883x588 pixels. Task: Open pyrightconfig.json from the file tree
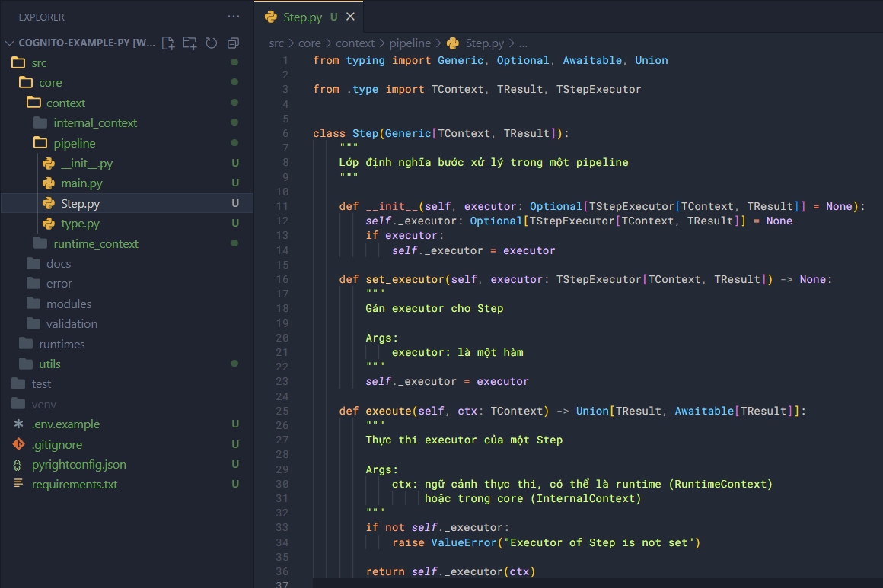coord(78,464)
